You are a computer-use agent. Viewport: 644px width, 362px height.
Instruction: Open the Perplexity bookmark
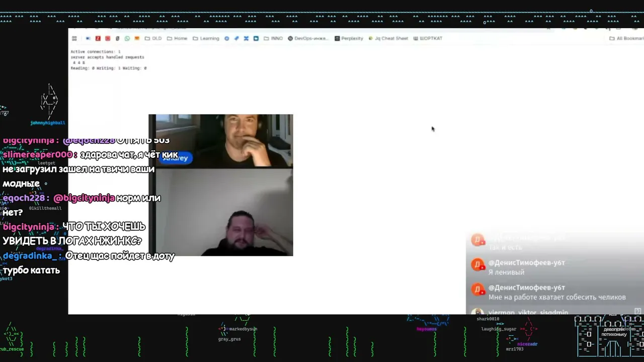349,39
